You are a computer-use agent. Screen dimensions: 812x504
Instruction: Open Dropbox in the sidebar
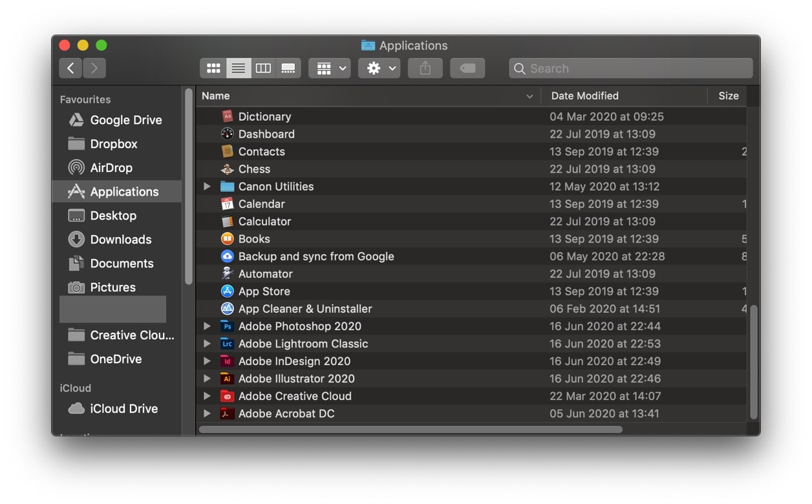pos(118,143)
